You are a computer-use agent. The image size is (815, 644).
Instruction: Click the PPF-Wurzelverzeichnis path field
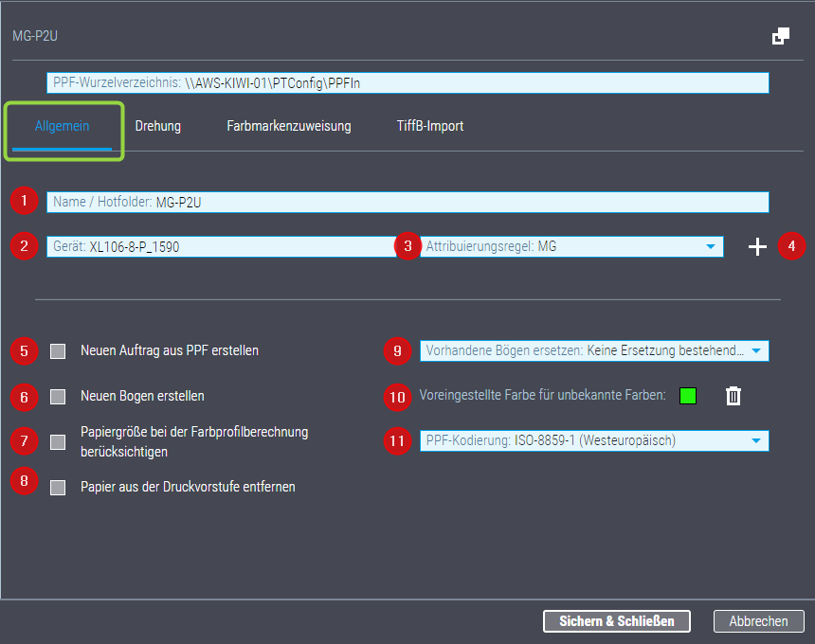click(x=407, y=82)
